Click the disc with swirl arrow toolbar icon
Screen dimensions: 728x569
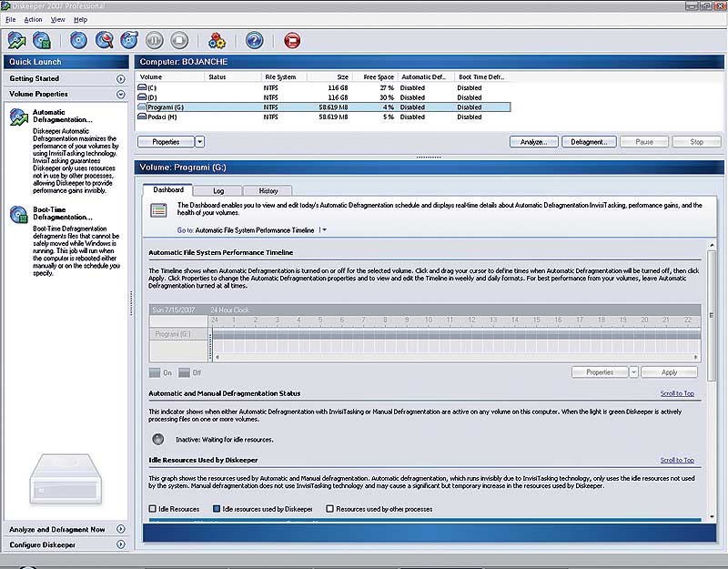coord(129,40)
